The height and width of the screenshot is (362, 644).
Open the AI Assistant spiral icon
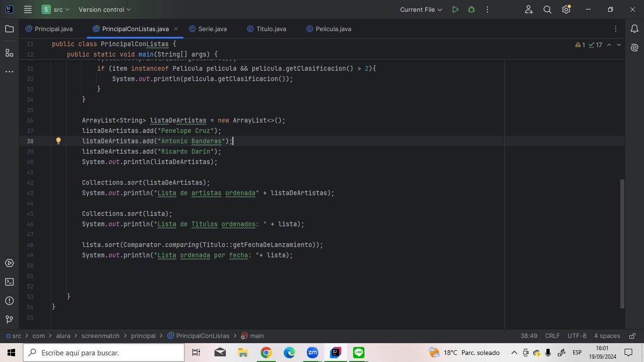[x=635, y=48]
